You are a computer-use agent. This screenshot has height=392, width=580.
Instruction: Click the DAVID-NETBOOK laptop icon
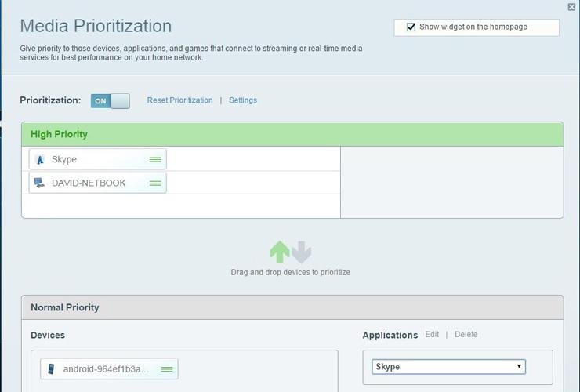click(40, 183)
